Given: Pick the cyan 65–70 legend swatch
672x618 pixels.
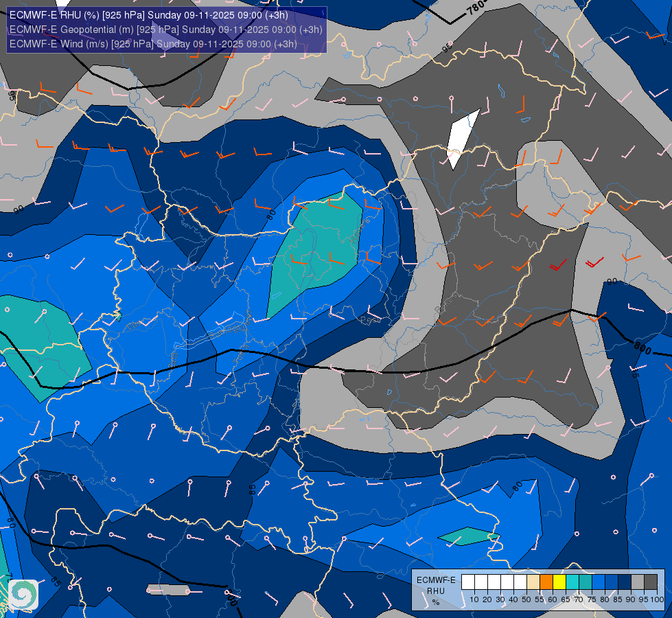Looking at the screenshot, I should coord(572,582).
